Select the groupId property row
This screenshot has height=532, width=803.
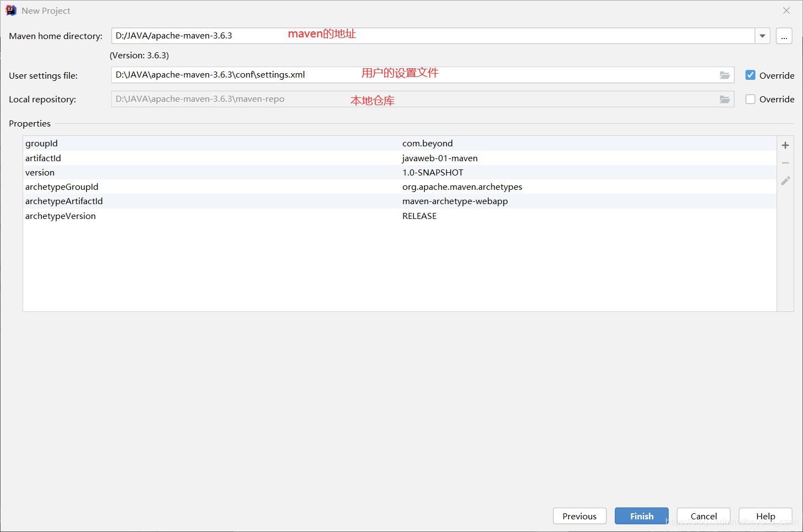click(400, 143)
